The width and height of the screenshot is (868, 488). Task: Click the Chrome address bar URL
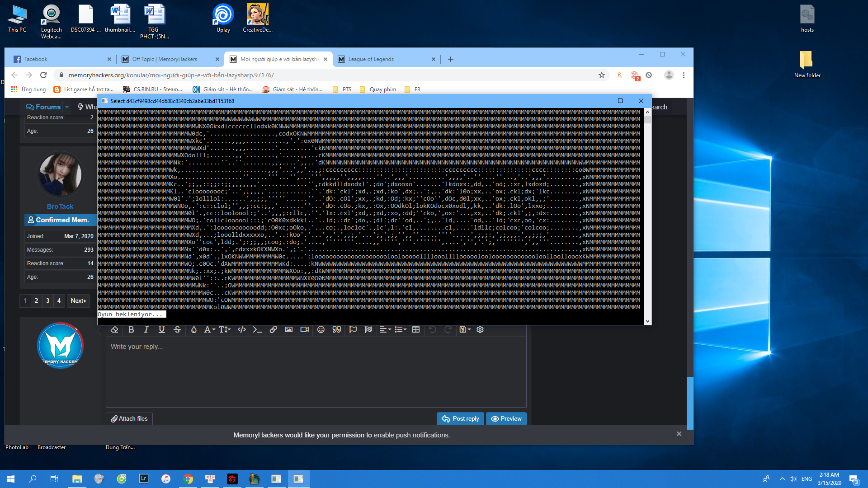click(x=171, y=75)
